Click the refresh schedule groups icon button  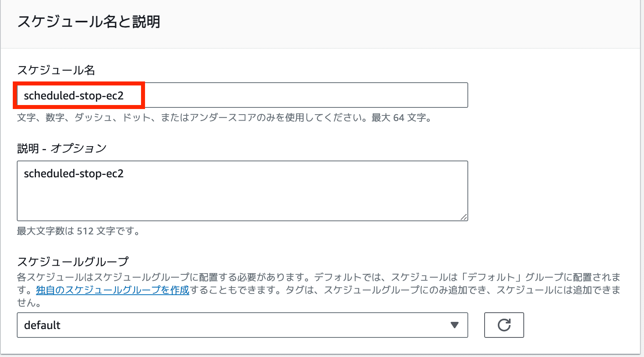504,325
